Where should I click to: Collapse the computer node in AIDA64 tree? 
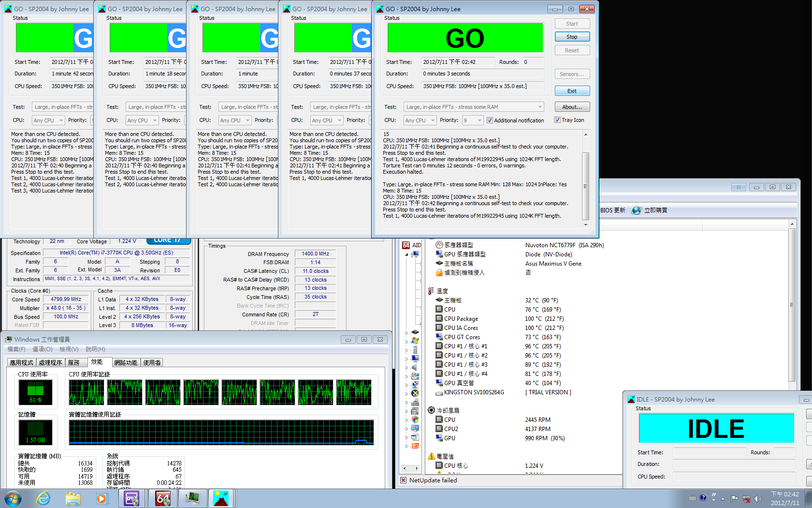tap(406, 254)
